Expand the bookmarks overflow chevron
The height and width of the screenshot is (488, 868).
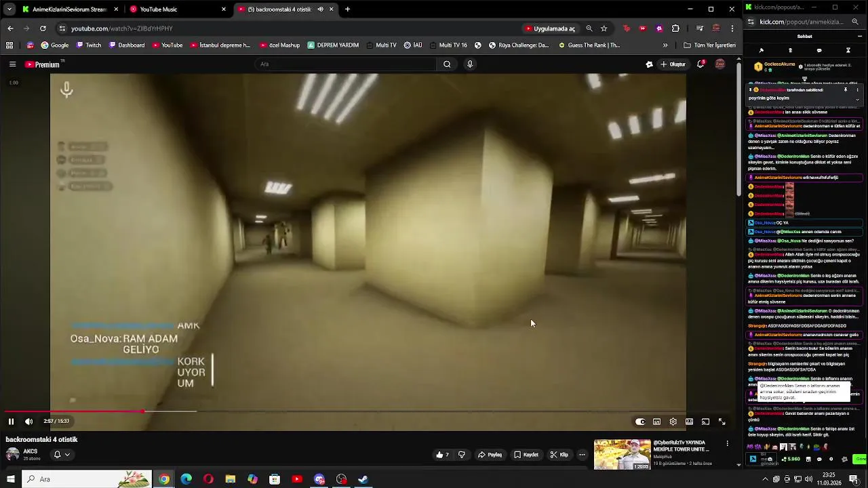[665, 45]
